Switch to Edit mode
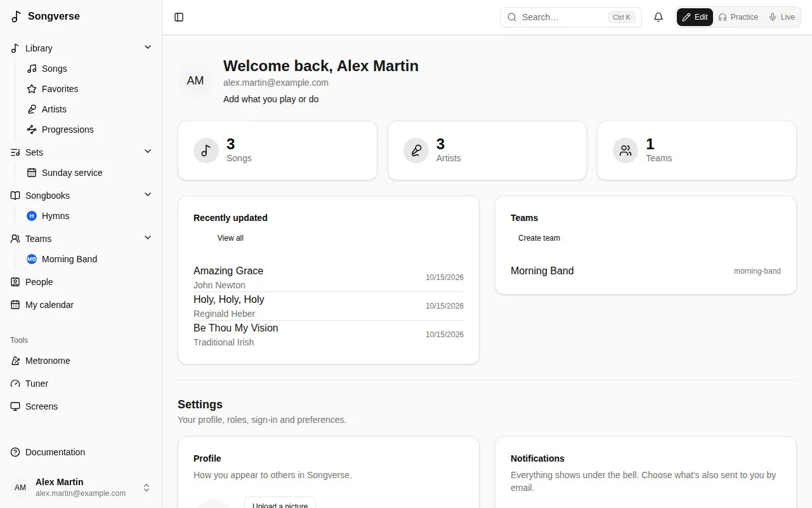 click(x=695, y=17)
